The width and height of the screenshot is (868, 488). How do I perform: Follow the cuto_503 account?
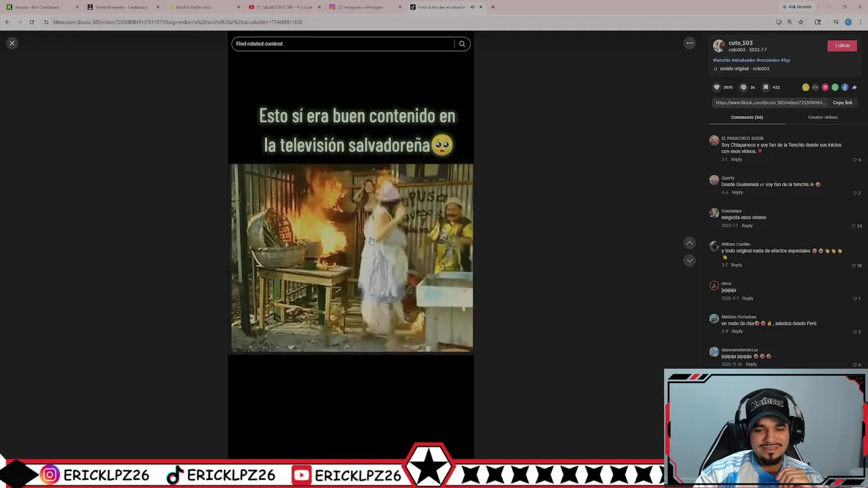click(x=842, y=45)
